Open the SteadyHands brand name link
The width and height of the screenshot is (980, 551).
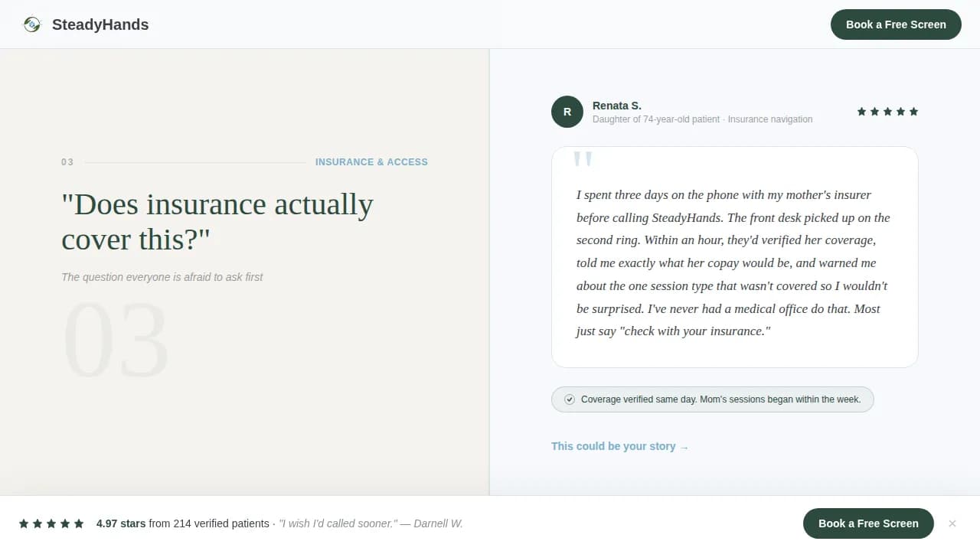100,24
